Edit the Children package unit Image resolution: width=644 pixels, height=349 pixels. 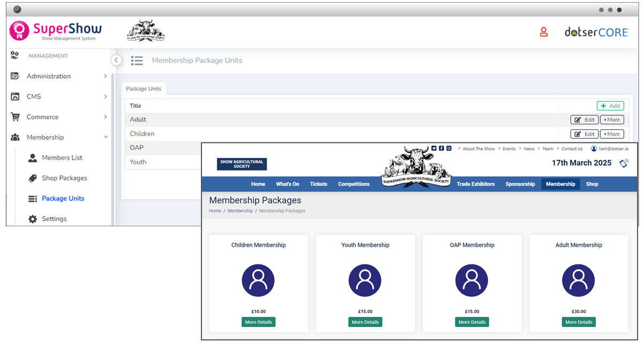[x=585, y=134]
